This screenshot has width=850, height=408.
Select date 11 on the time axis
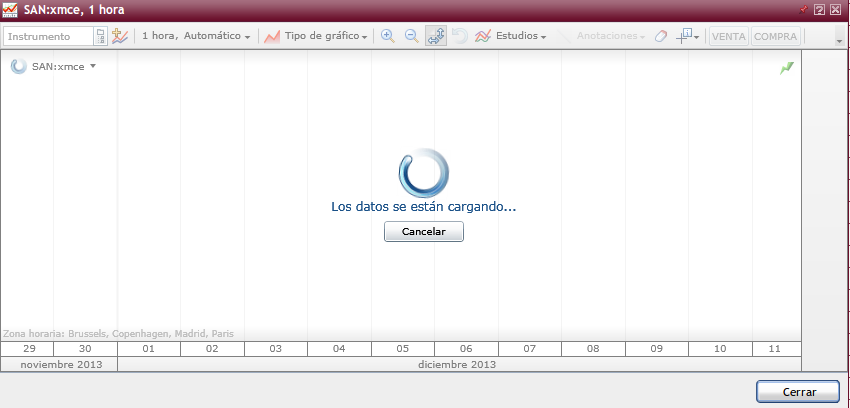point(775,348)
